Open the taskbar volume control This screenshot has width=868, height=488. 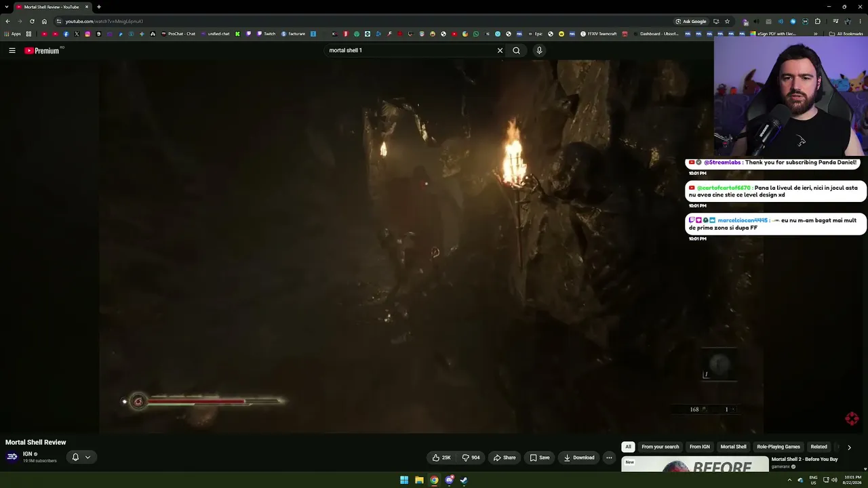tap(834, 480)
